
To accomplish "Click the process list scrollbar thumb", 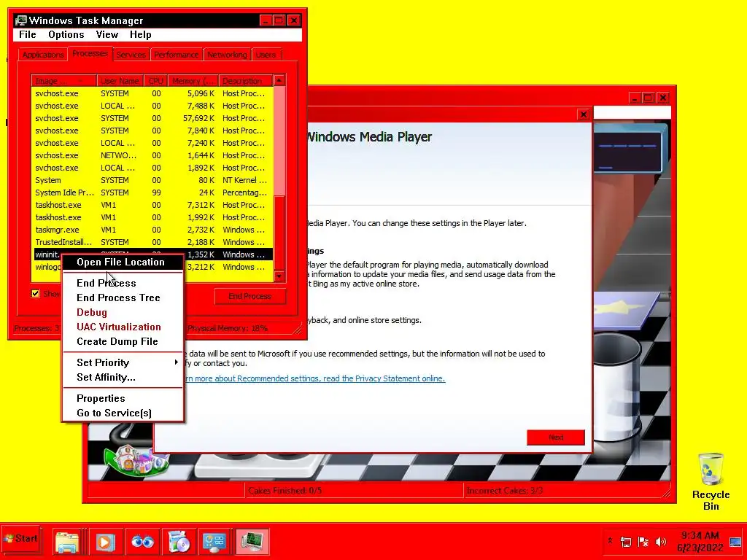I will point(279,233).
